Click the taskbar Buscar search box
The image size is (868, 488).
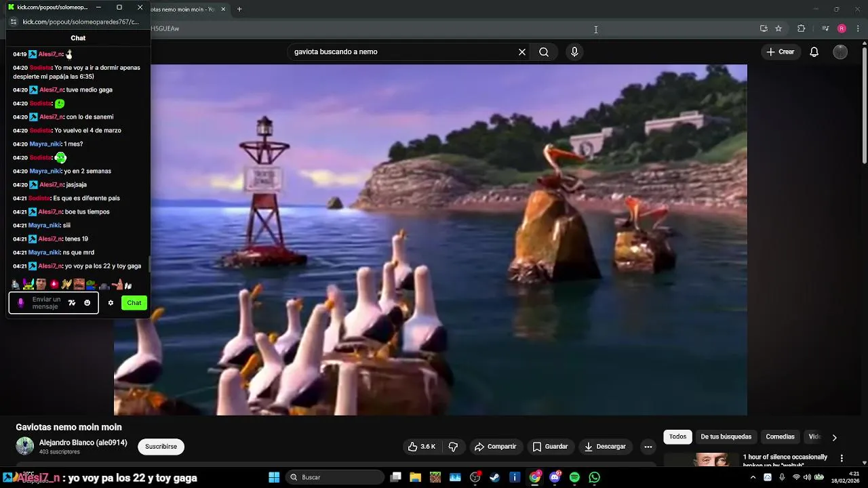(x=335, y=477)
